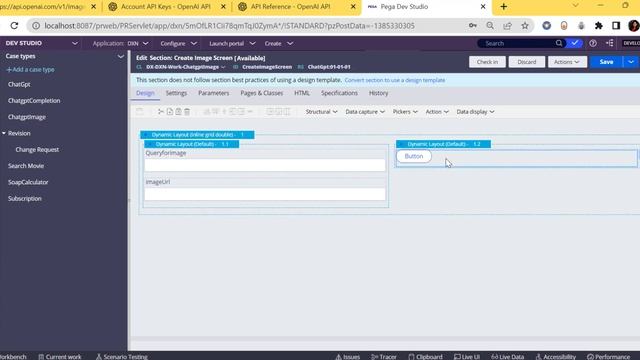
Task: Expand the Case types panel chevron
Action: pos(120,56)
